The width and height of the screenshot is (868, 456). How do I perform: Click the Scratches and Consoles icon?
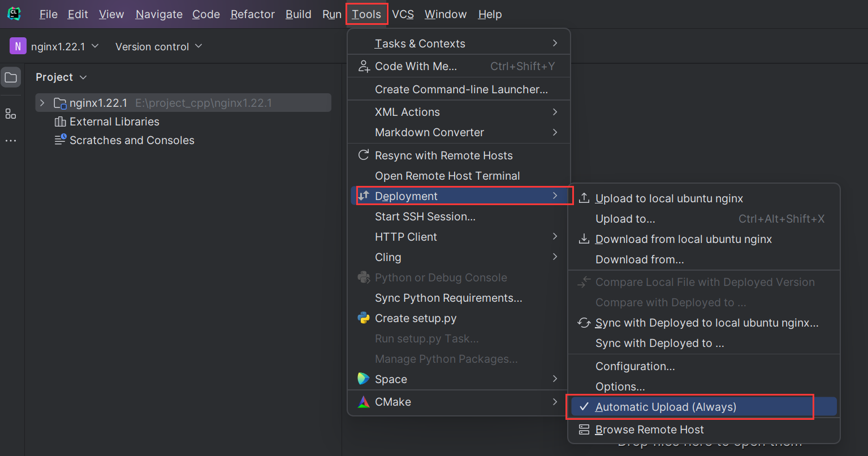coord(61,140)
